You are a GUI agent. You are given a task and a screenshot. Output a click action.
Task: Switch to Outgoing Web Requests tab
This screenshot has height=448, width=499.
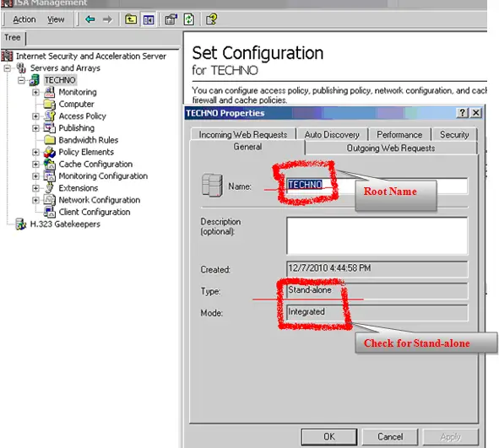[x=391, y=148]
